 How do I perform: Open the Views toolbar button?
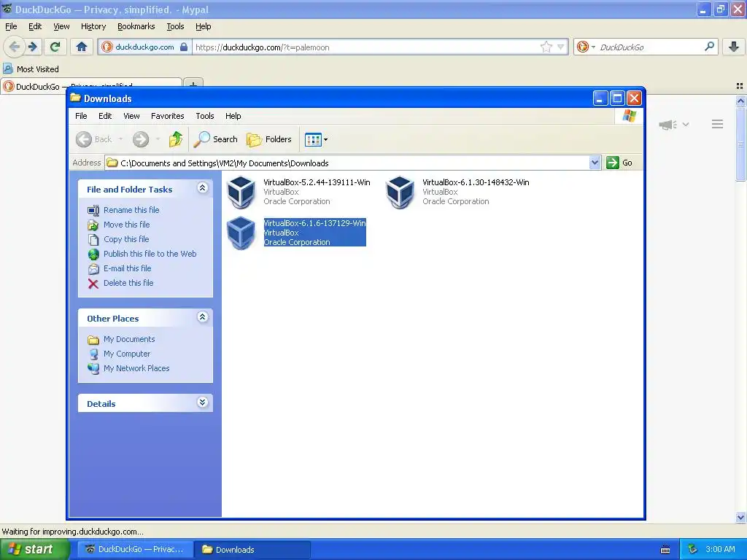[x=313, y=139]
